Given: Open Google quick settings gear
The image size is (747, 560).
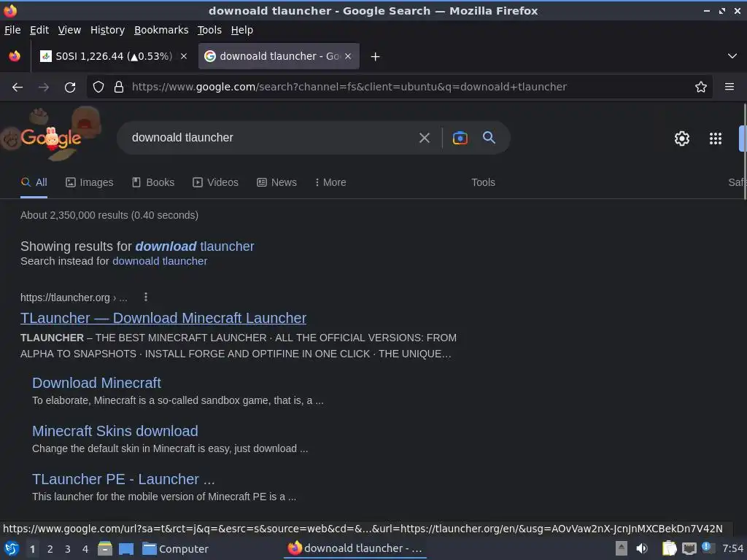Looking at the screenshot, I should 682,138.
